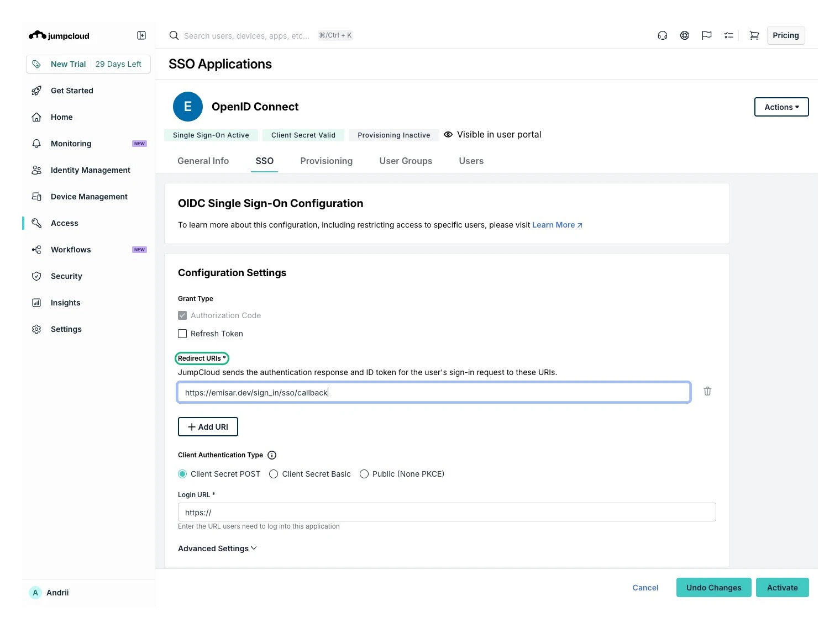Click the New Trial tag icon
Image resolution: width=840 pixels, height=628 pixels.
(36, 64)
